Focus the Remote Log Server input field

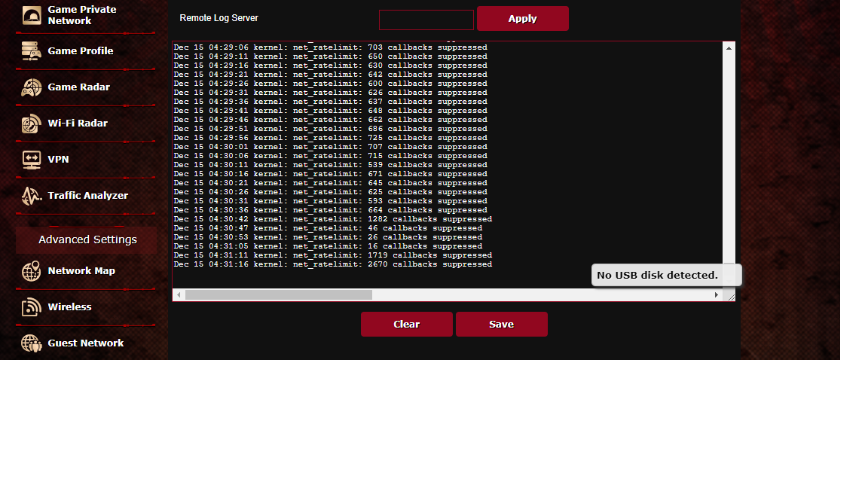[x=426, y=20]
